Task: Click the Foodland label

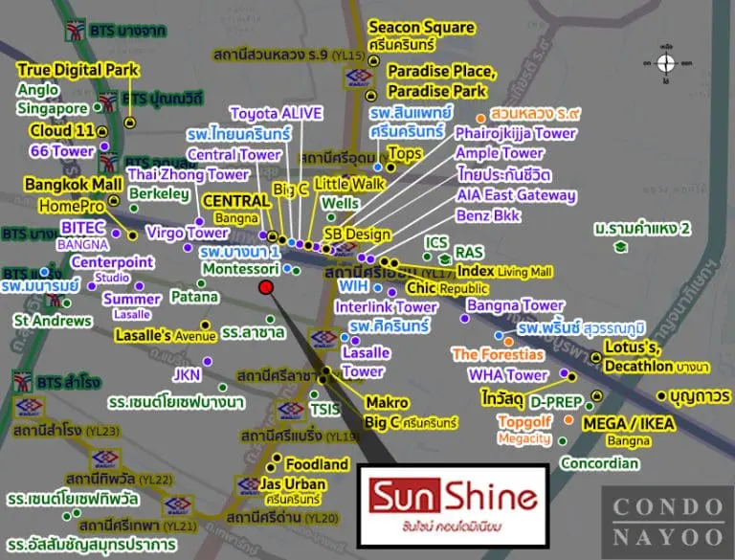Action: pyautogui.click(x=317, y=464)
